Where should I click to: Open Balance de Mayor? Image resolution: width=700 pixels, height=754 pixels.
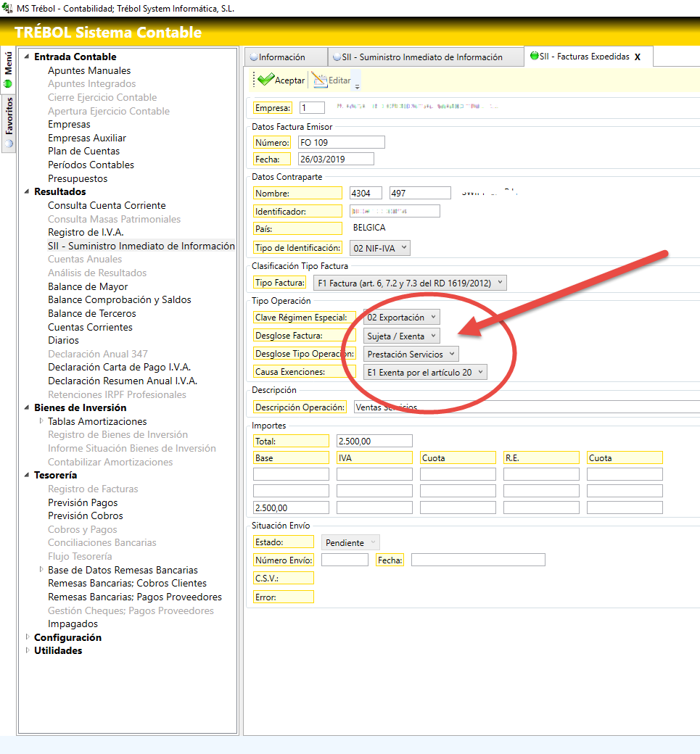[x=88, y=286]
